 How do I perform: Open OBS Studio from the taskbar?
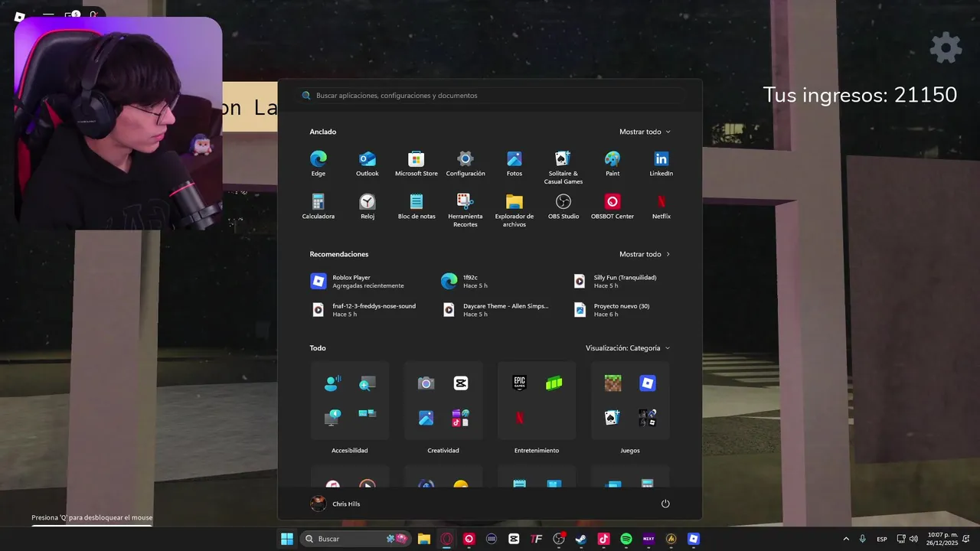559,539
